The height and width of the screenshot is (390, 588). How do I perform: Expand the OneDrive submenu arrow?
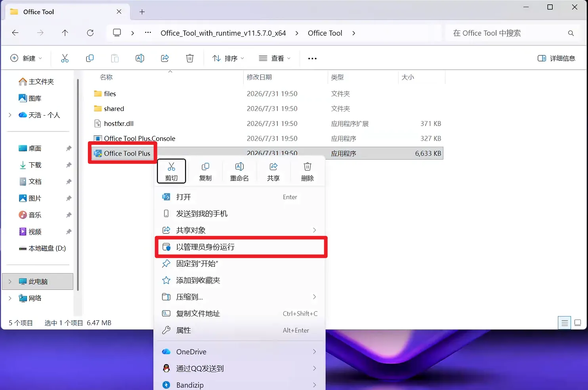pos(315,352)
